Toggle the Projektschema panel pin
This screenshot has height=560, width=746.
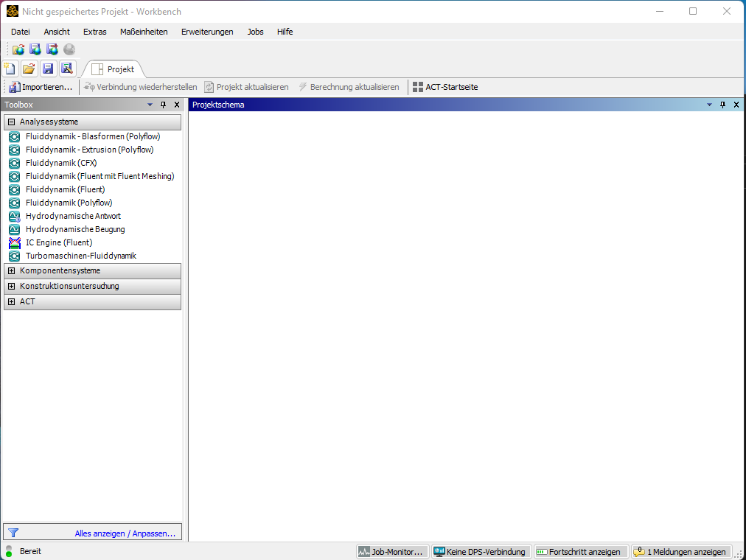click(x=722, y=105)
